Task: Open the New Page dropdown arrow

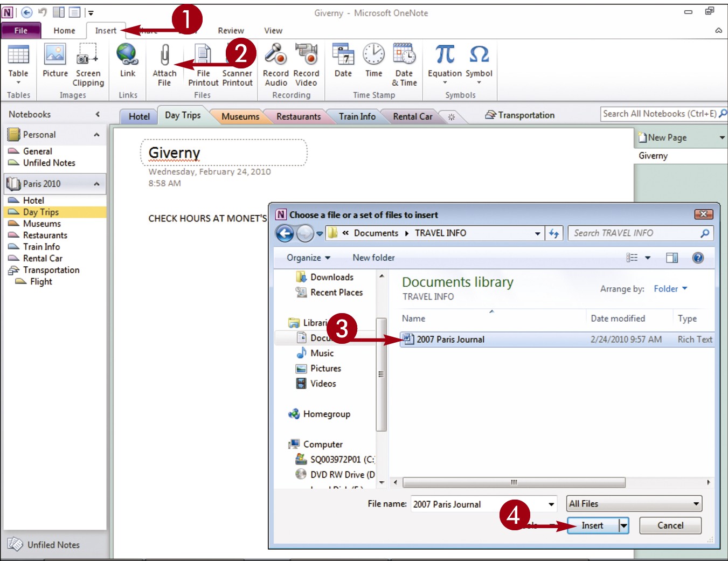Action: (x=722, y=138)
